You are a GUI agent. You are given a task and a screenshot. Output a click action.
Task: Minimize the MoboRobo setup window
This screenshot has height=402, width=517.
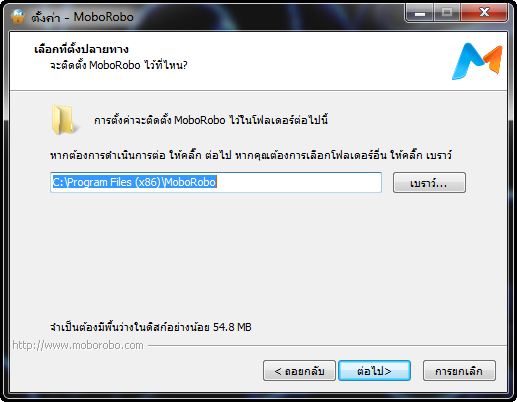point(420,13)
